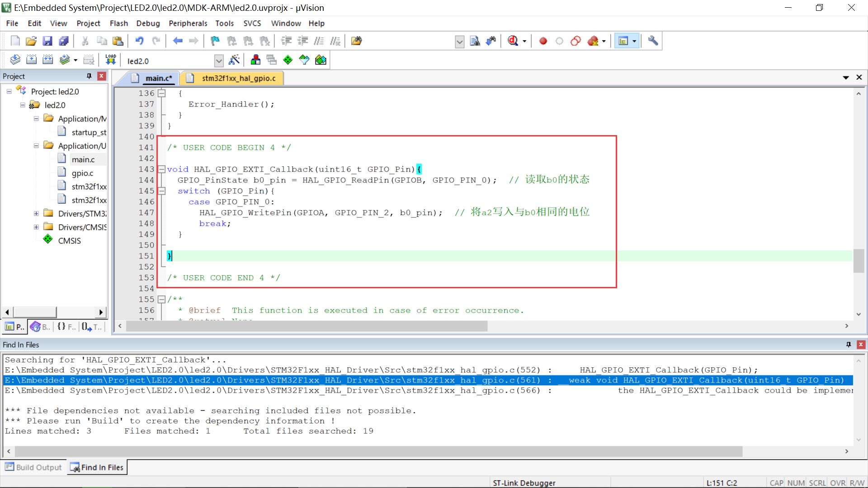Open Options for Target magic wand
Viewport: 868px width, 488px height.
tap(234, 60)
